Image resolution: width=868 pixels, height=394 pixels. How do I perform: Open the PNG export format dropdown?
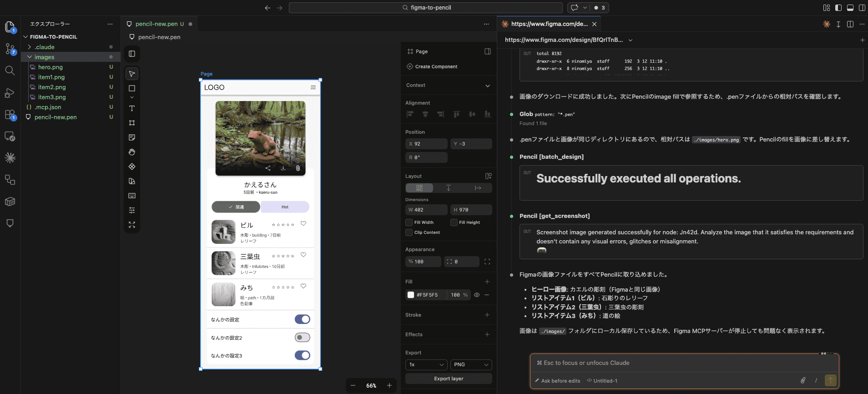(471, 364)
